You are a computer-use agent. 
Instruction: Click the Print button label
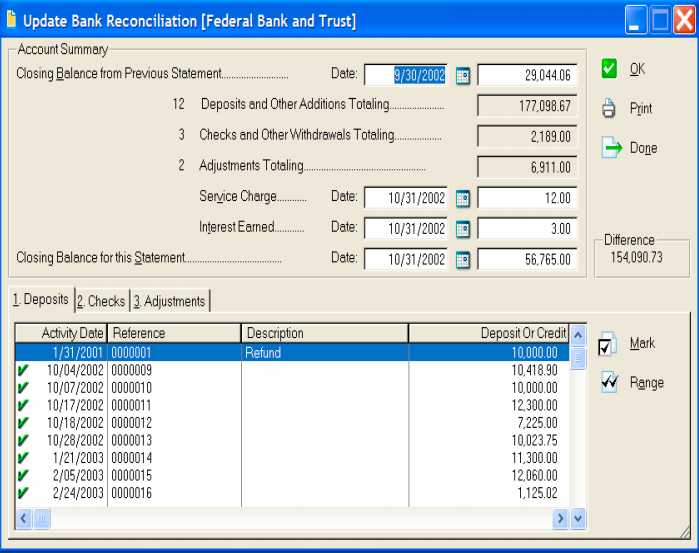(x=641, y=108)
